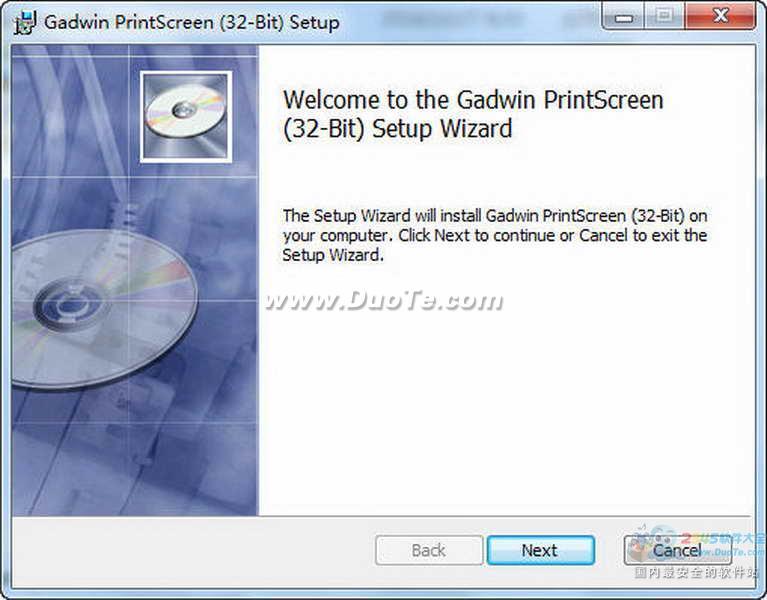The image size is (767, 600).
Task: Click the "The Setup Wizard will install" description text
Action: pos(495,235)
